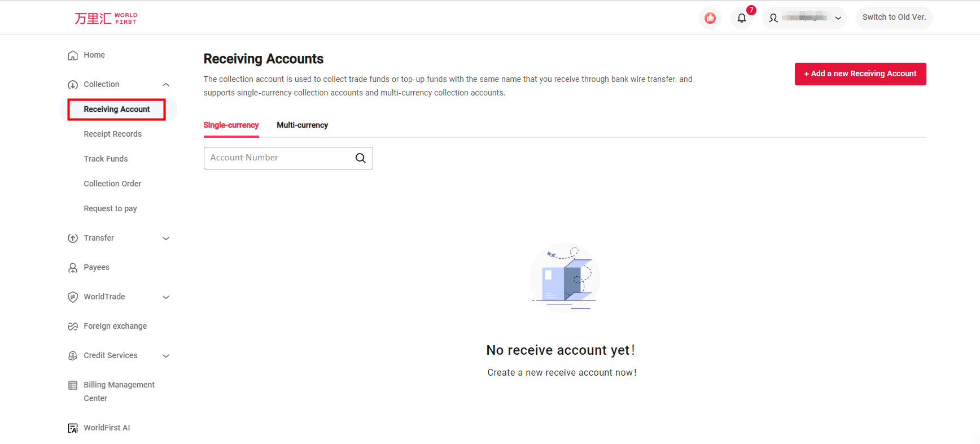Open Billing Management Center
Image resolution: width=980 pixels, height=444 pixels.
click(119, 391)
